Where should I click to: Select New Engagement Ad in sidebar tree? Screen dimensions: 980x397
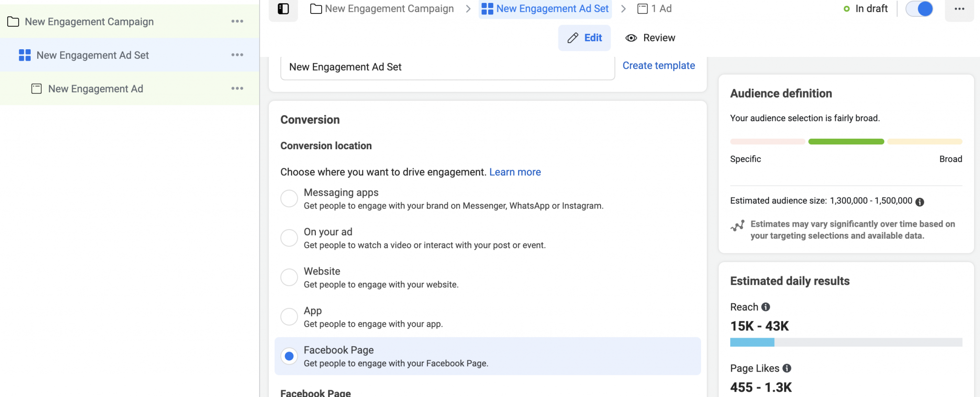[x=130, y=88]
